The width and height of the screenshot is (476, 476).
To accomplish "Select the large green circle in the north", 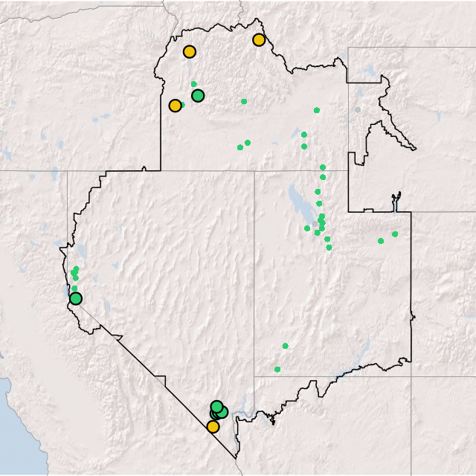I will (x=198, y=95).
